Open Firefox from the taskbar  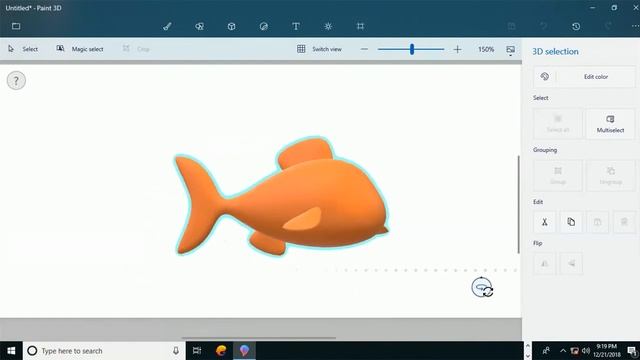221,351
